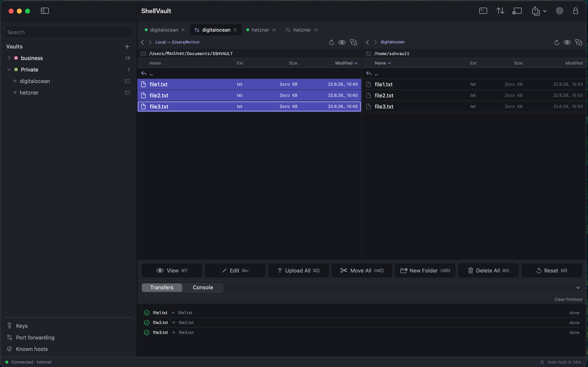Sort remote pane by Ext column
Image resolution: width=588 pixels, height=367 pixels.
(473, 63)
